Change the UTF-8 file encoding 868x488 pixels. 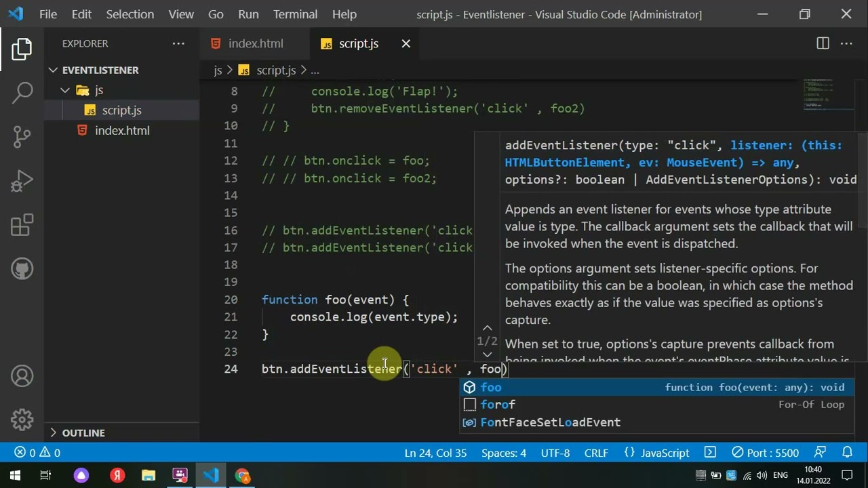[555, 453]
